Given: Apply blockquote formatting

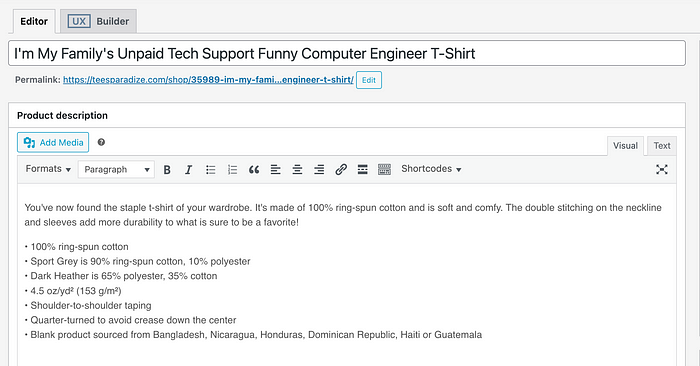Looking at the screenshot, I should pyautogui.click(x=254, y=170).
